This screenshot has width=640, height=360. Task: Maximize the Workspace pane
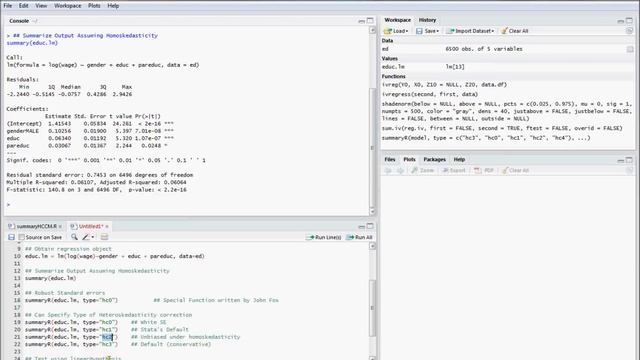629,20
